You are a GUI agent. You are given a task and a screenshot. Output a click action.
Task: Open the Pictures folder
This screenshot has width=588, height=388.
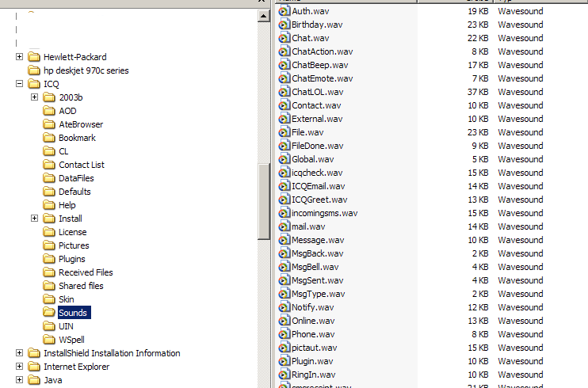74,246
